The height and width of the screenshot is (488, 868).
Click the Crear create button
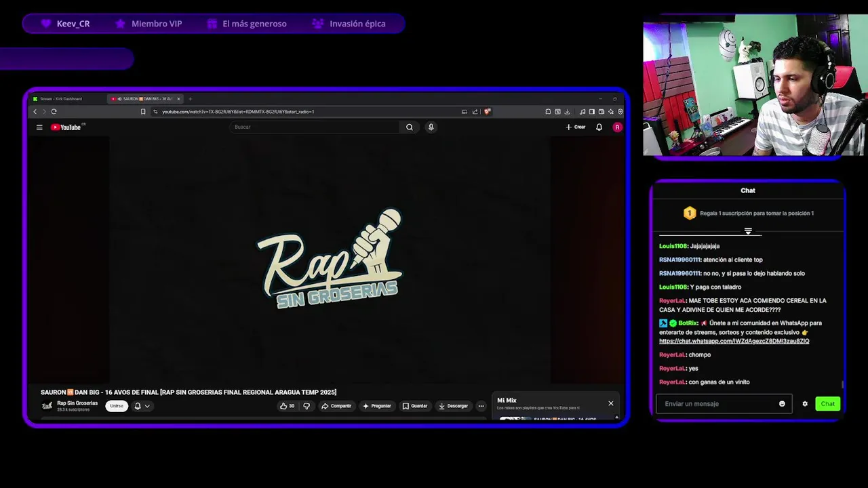[576, 127]
